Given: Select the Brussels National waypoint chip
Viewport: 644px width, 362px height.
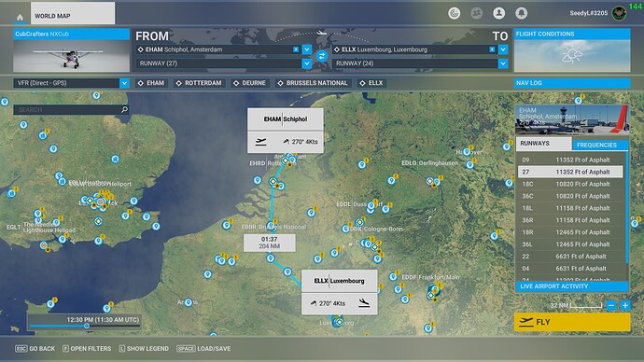Looking at the screenshot, I should [313, 83].
